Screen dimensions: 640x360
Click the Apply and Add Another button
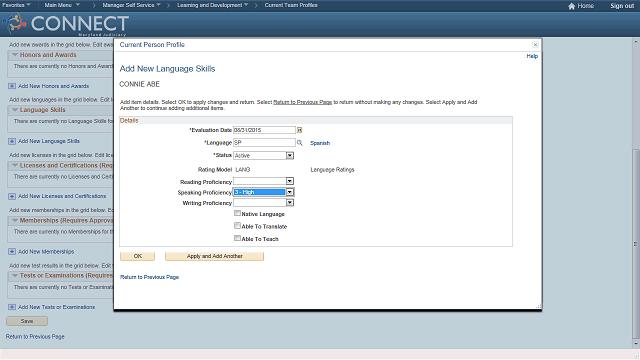pyautogui.click(x=214, y=256)
